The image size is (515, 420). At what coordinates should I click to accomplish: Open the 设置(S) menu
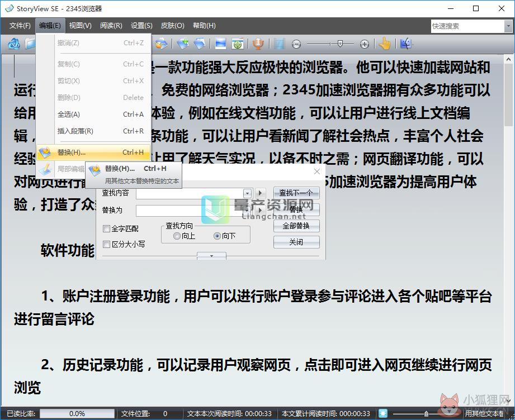coord(141,26)
